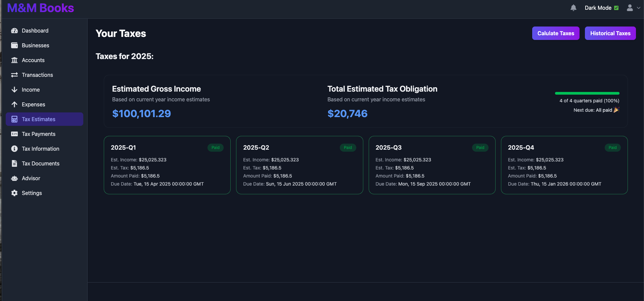Open the Dashboard menu item
The width and height of the screenshot is (644, 301).
click(x=44, y=31)
